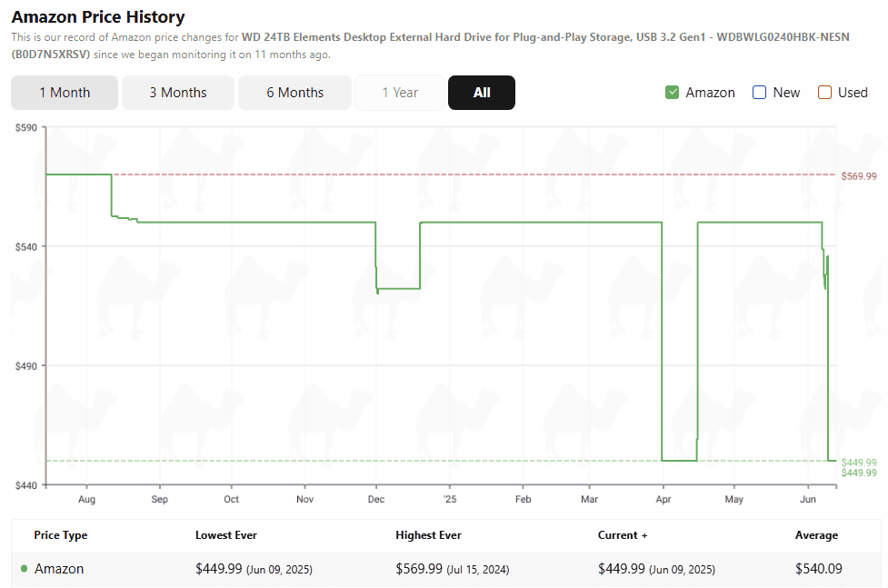
Task: Switch to the 3 Months range
Action: coord(178,93)
